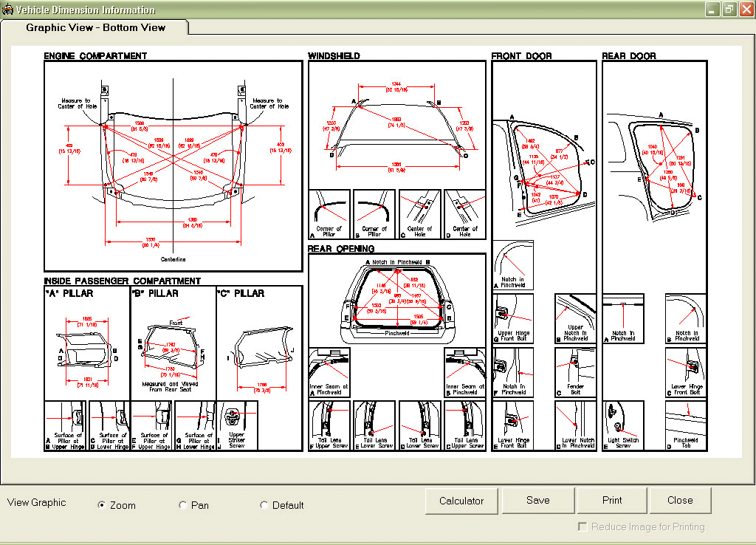Click the application icon in title bar
This screenshot has height=545, width=756.
7,9
